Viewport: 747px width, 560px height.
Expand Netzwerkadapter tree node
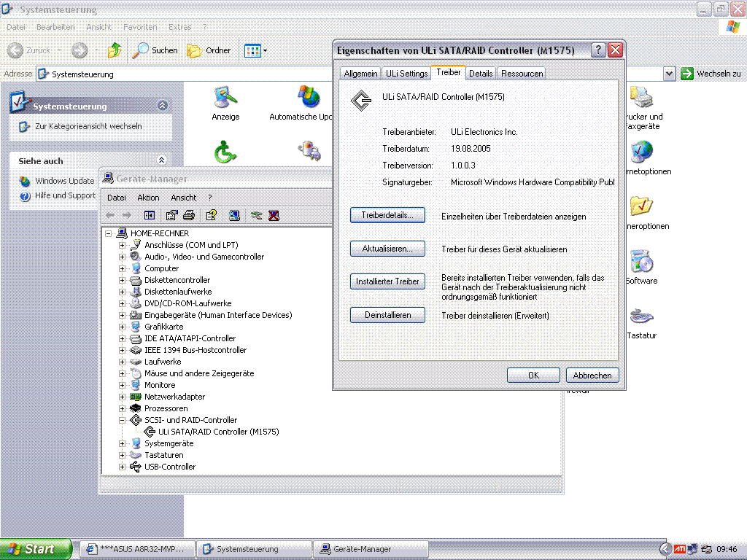point(122,397)
